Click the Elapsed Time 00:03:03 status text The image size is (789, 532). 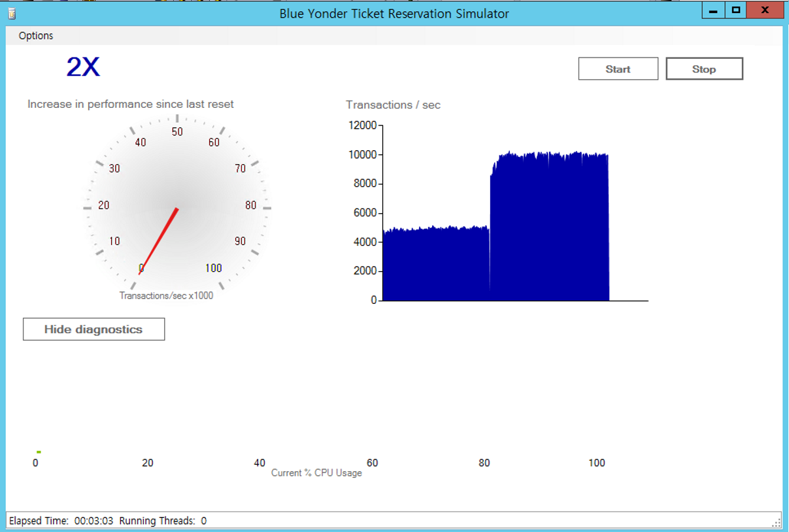pos(61,521)
